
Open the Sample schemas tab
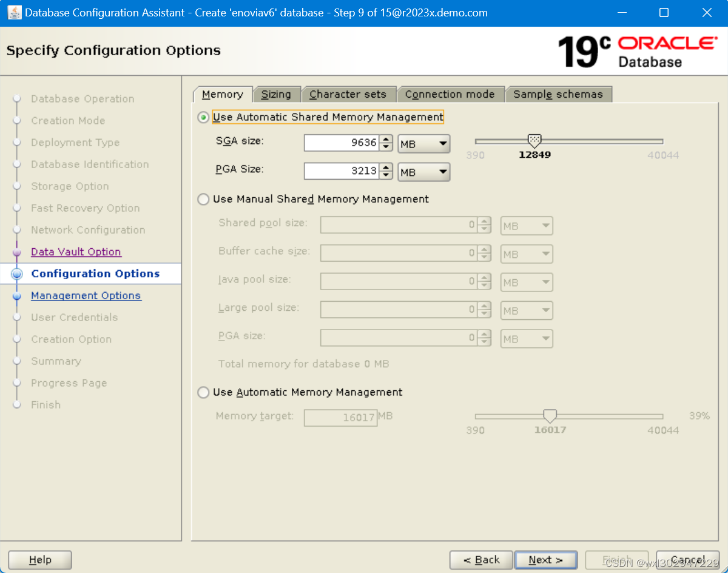[x=558, y=94]
